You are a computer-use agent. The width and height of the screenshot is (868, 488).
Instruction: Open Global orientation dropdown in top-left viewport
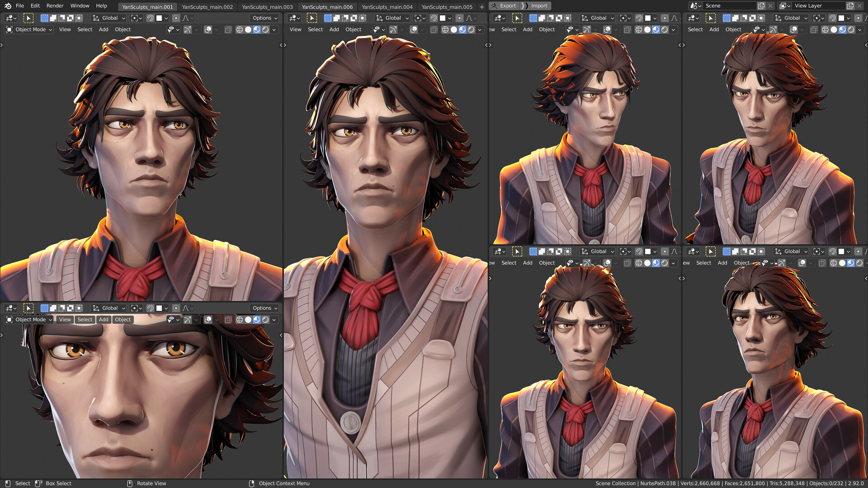coord(109,18)
